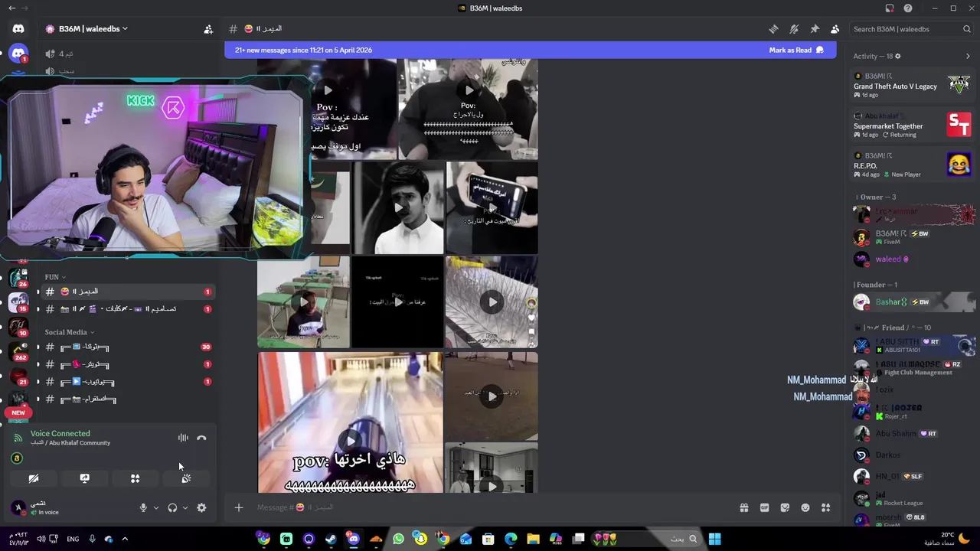Open the voice Activities launcher icon

[135, 478]
